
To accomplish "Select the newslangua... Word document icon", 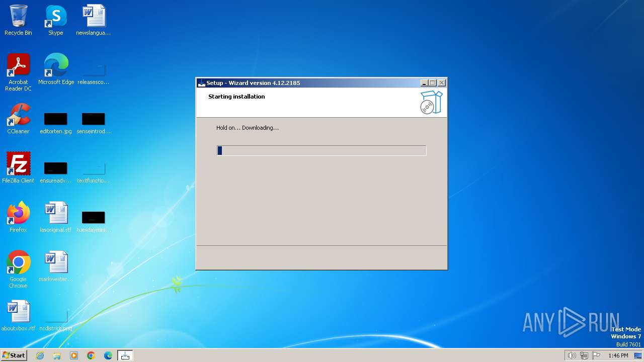I will [x=94, y=20].
